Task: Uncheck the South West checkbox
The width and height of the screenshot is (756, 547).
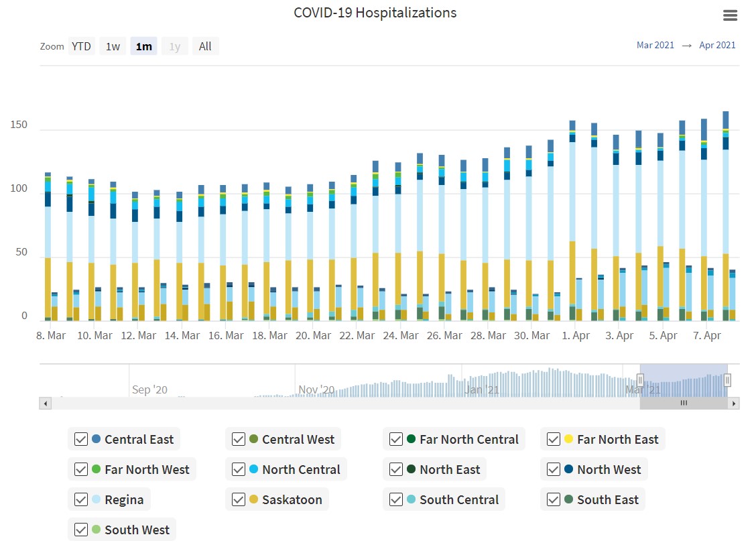Action: 81,530
